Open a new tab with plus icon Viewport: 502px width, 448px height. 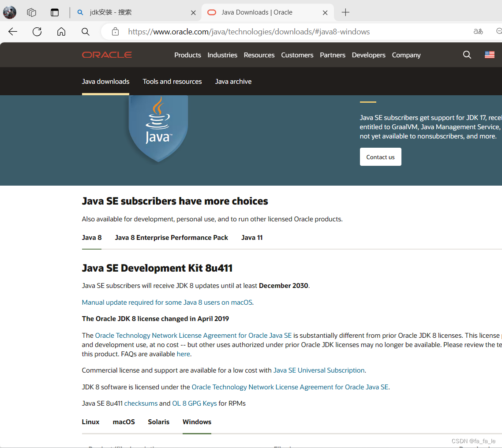[x=345, y=12]
